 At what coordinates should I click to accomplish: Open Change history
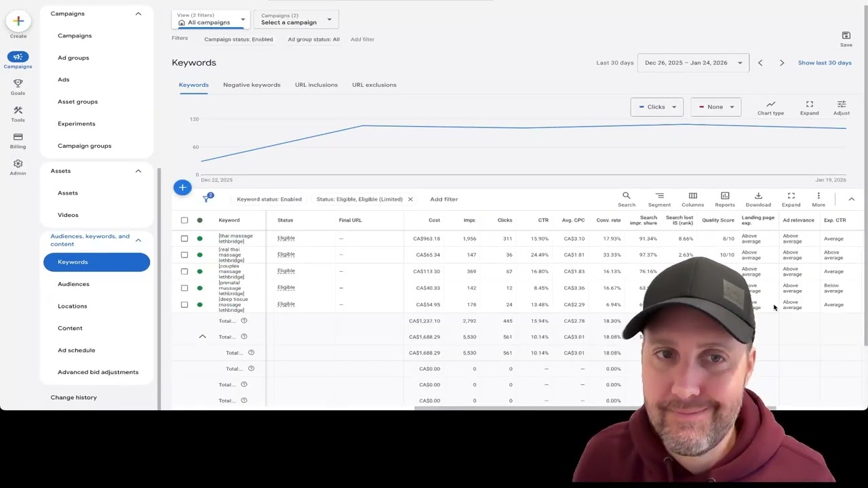pyautogui.click(x=73, y=397)
